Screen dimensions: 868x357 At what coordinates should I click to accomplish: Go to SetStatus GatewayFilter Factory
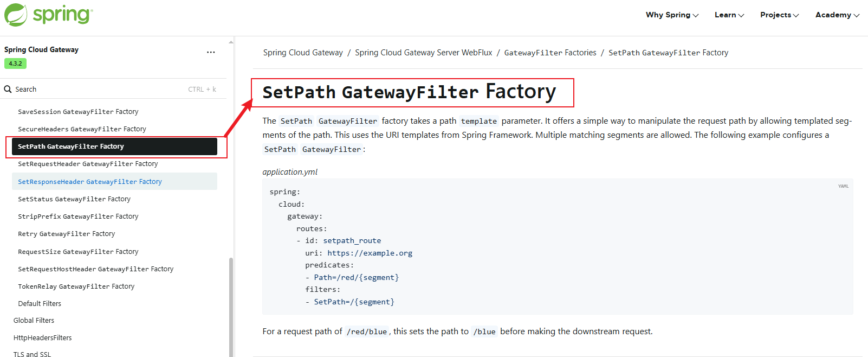pyautogui.click(x=74, y=199)
